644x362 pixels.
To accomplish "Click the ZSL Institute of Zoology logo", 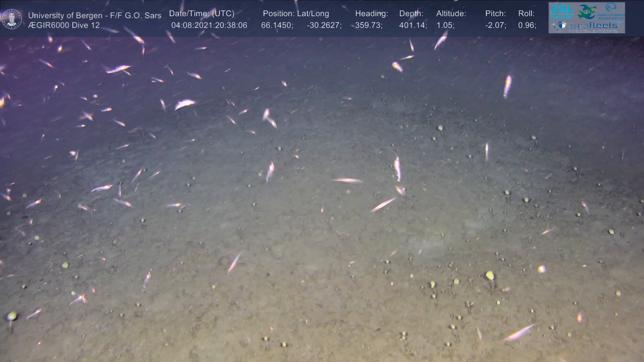I will [x=562, y=11].
